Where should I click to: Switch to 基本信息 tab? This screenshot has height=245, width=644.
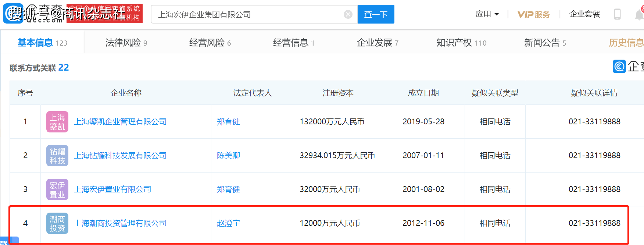(42, 43)
